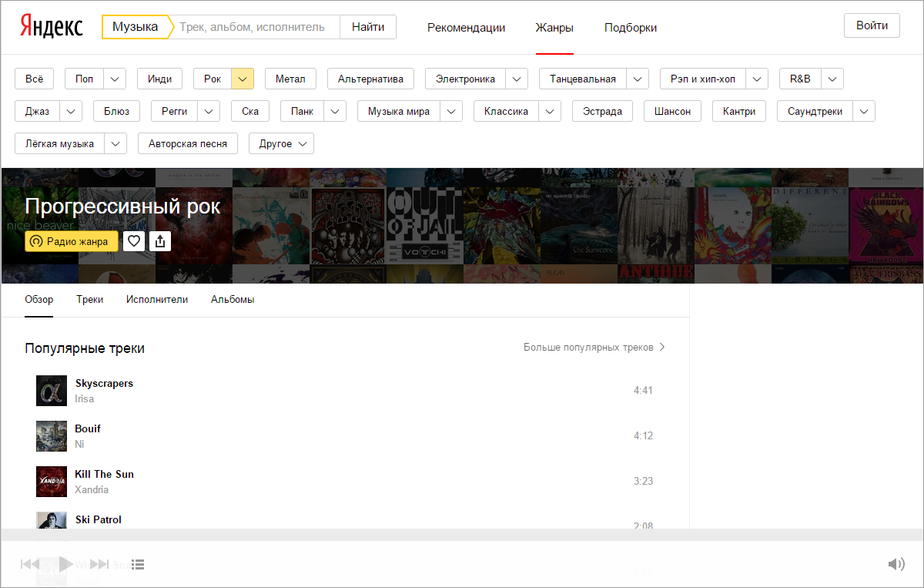
Task: Select the Альтернатива genre button
Action: 370,79
